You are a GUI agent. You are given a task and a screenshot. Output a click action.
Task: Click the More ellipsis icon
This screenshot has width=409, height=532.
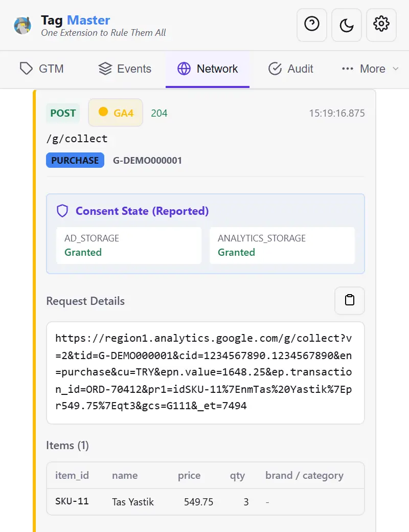tap(348, 69)
